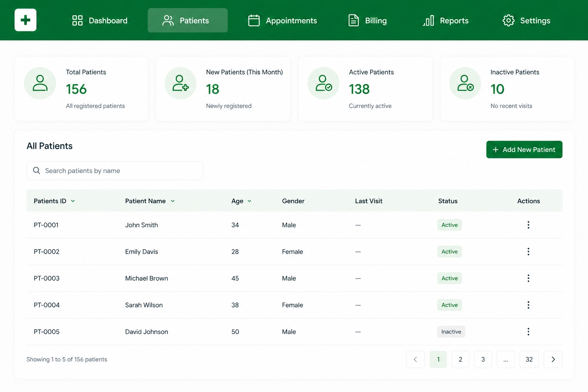
Task: Click patient name David Johnson
Action: (x=147, y=332)
